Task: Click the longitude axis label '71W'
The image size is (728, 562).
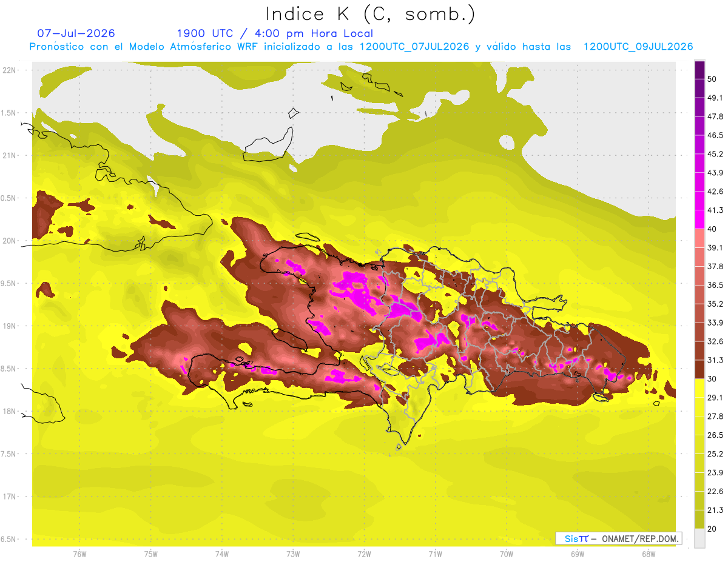Action: (x=435, y=554)
